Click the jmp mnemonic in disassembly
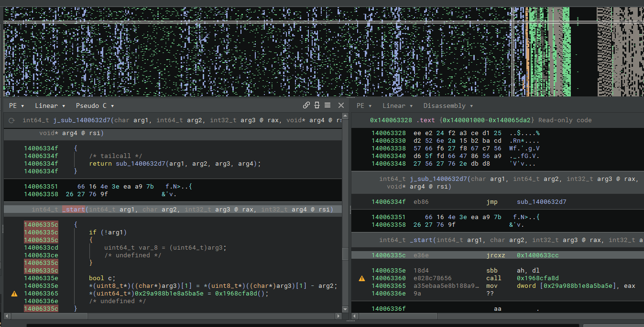The image size is (644, 327). (492, 202)
